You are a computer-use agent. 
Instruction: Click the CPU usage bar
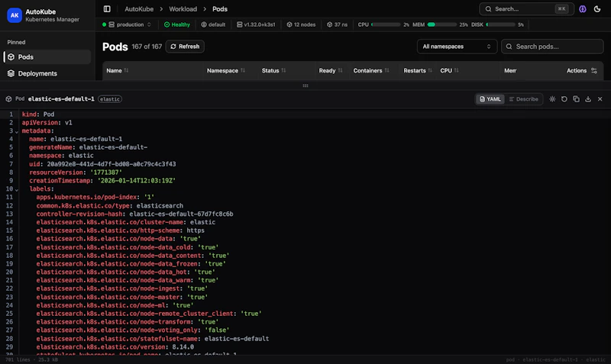(386, 24)
